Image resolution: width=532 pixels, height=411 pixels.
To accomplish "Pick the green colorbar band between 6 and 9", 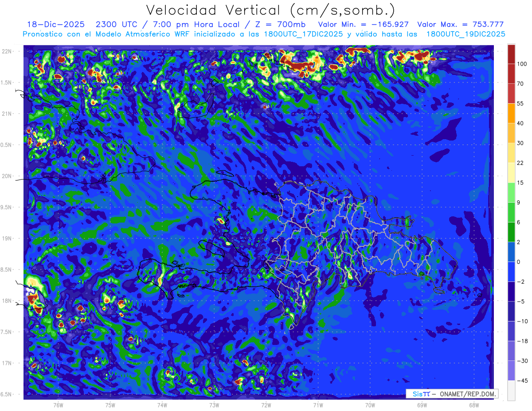I will [x=511, y=212].
